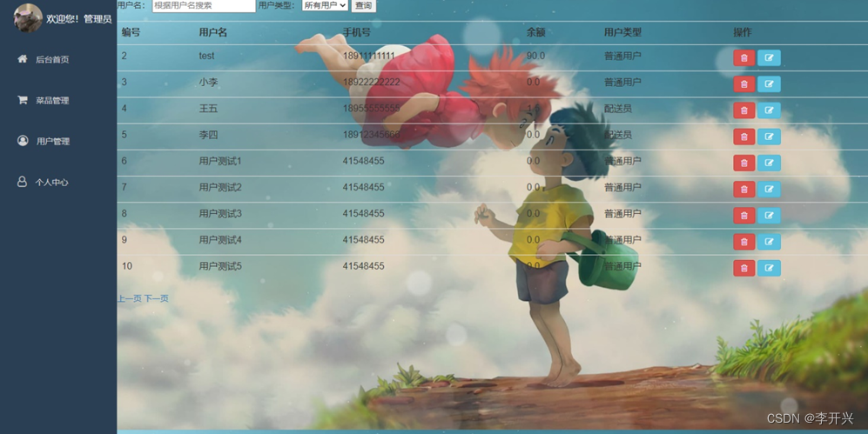Click the 查询 search button
Viewport: 868px width, 434px height.
coord(364,5)
